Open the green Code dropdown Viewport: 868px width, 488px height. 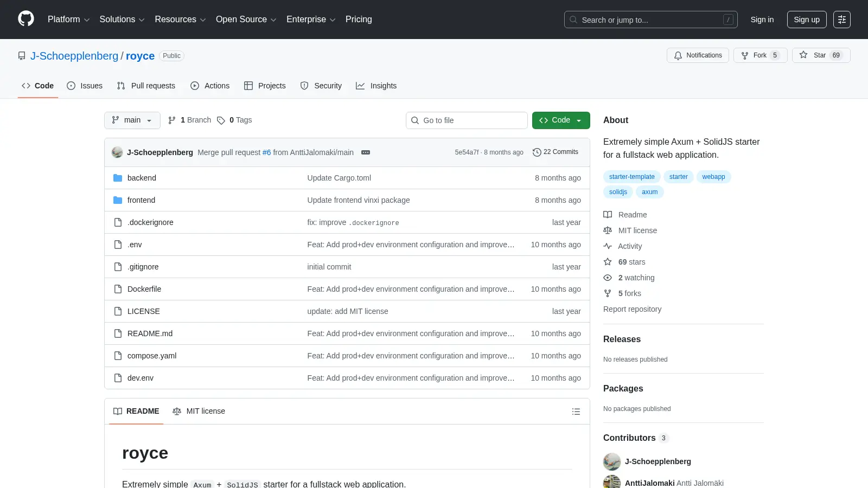click(x=561, y=120)
